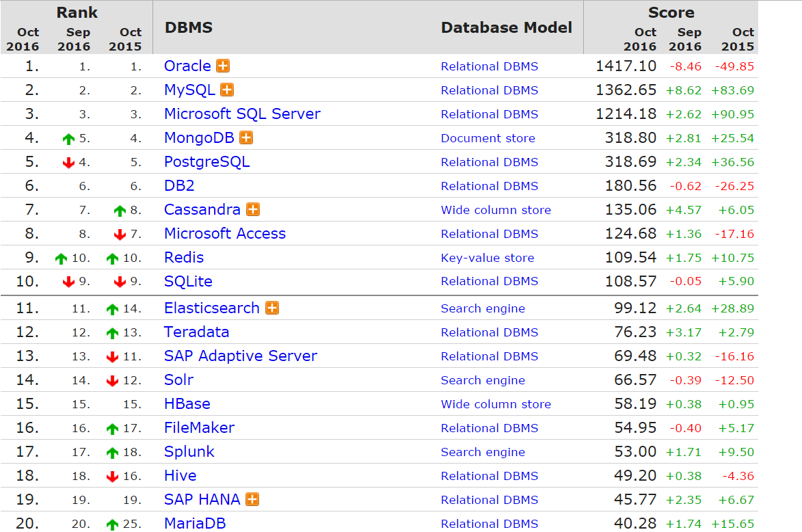
Task: Expand details via MongoDB's plus icon
Action: click(x=247, y=137)
